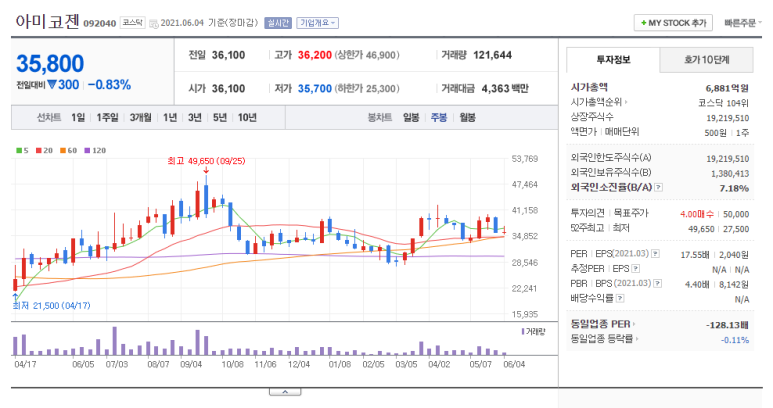Click the 외국인소진율 value 7.18%
Screen dimensions: 773x408
coord(734,188)
